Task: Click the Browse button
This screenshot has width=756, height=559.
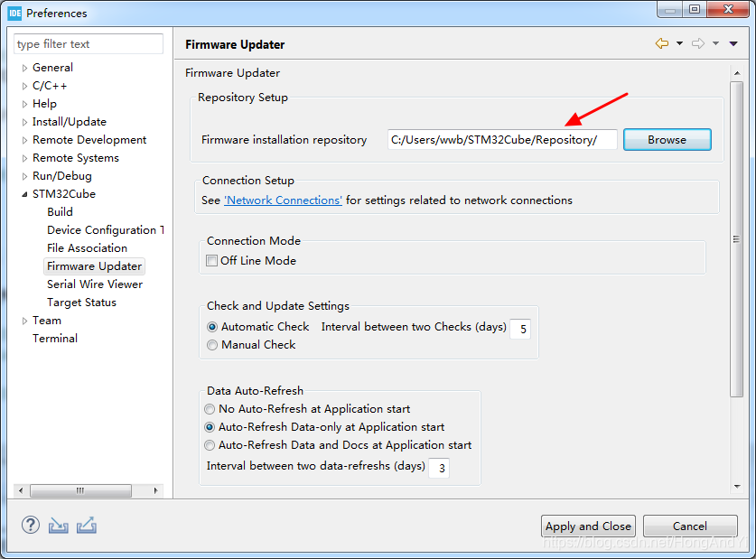Action: coord(667,140)
